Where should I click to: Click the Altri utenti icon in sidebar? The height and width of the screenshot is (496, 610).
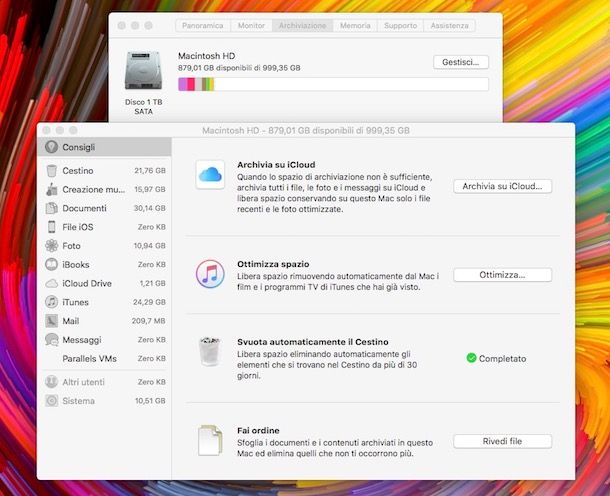click(x=51, y=382)
